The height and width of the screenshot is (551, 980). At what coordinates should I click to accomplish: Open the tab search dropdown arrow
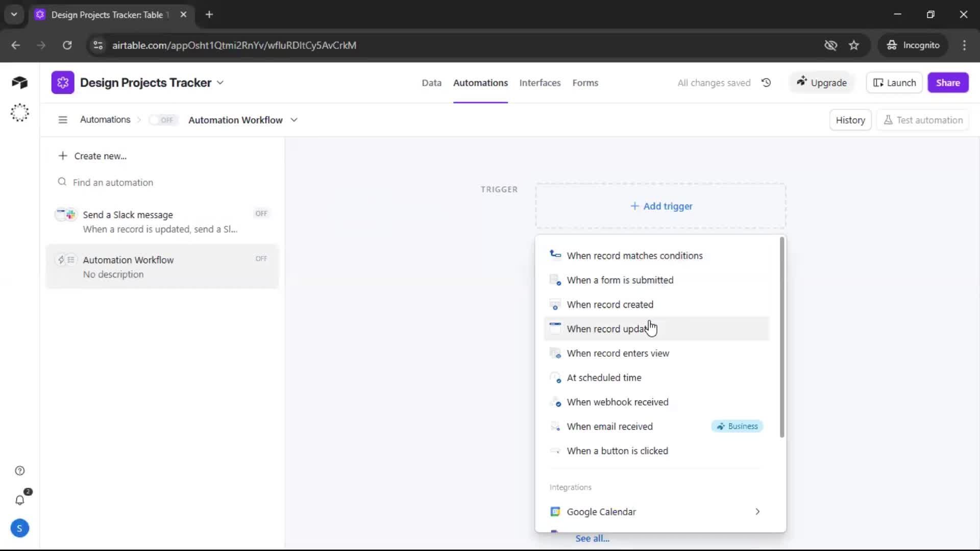(14, 14)
